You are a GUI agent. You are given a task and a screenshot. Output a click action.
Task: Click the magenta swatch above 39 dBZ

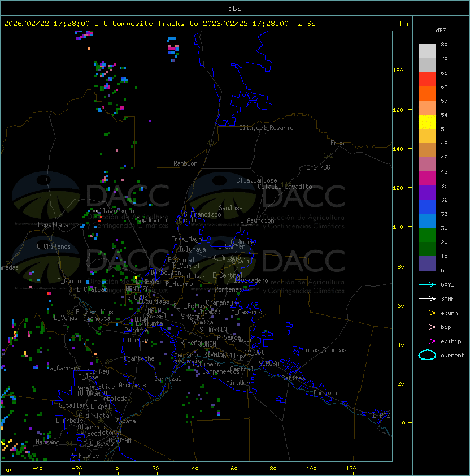click(x=427, y=179)
